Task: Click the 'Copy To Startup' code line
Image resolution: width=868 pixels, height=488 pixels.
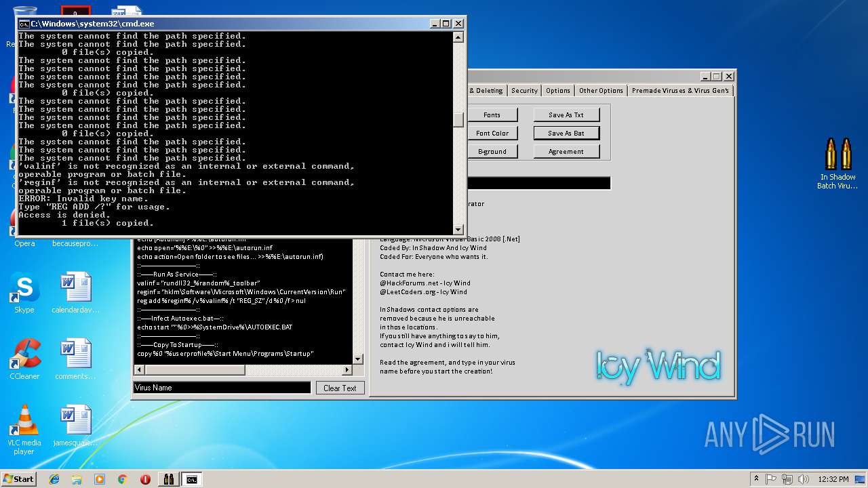Action: [x=178, y=345]
